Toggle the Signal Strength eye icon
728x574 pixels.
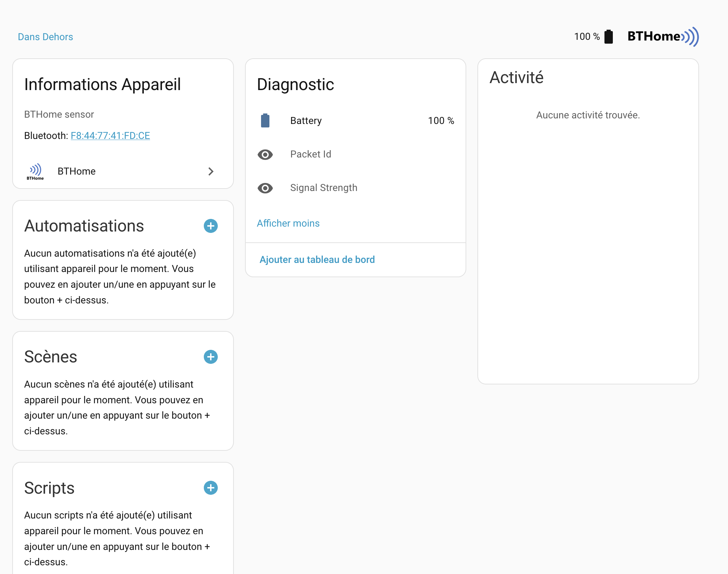(265, 188)
